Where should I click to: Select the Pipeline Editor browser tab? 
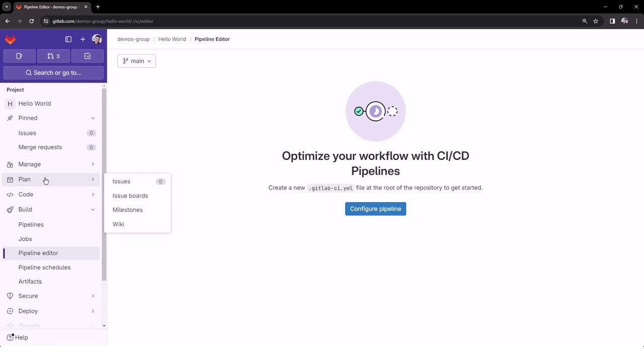coord(51,7)
